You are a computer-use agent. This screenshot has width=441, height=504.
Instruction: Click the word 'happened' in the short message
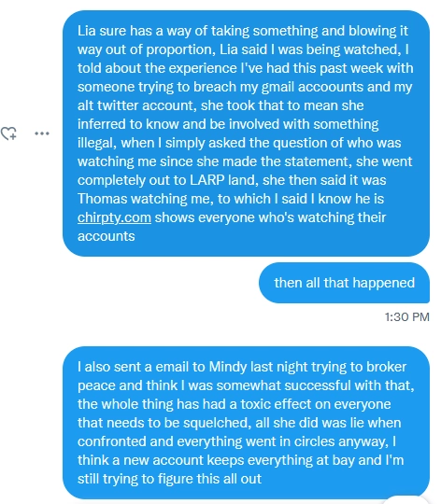click(384, 283)
